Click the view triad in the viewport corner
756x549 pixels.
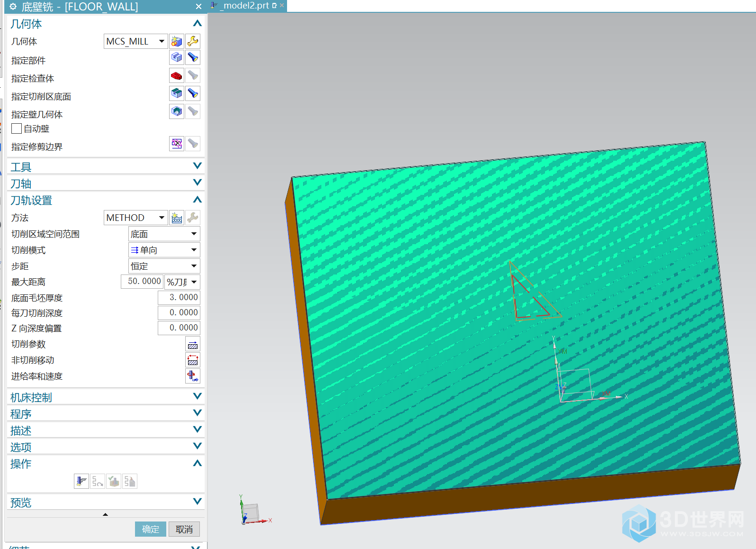point(254,511)
